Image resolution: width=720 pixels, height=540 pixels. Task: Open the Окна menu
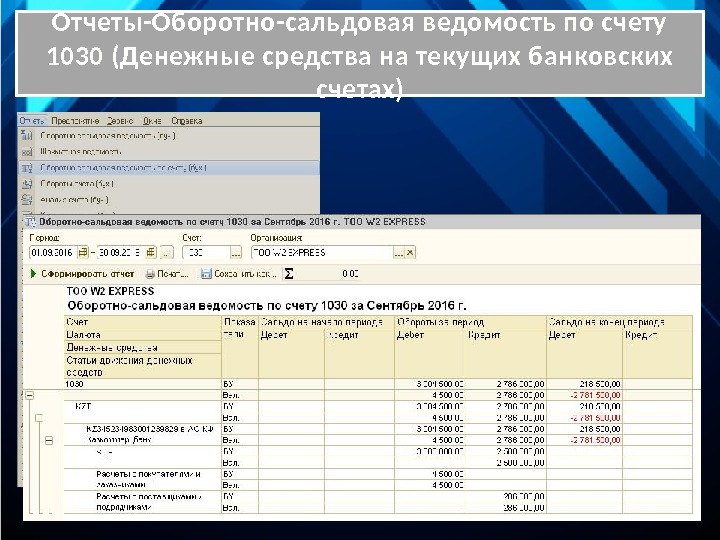click(x=152, y=121)
